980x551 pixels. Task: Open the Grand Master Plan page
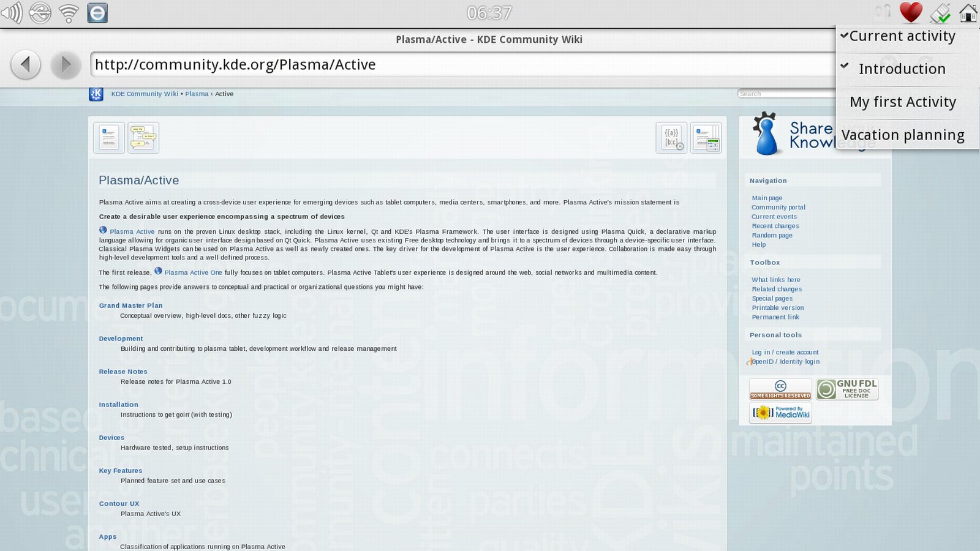coord(131,305)
